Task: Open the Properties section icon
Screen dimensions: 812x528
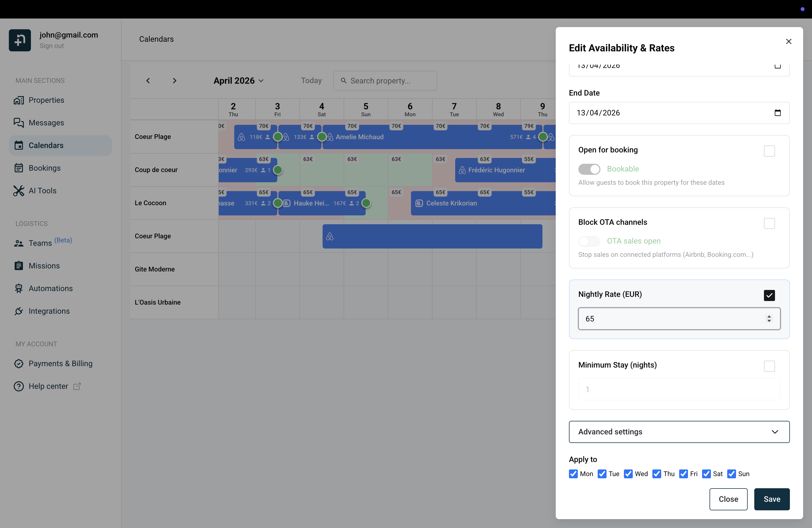Action: [19, 100]
